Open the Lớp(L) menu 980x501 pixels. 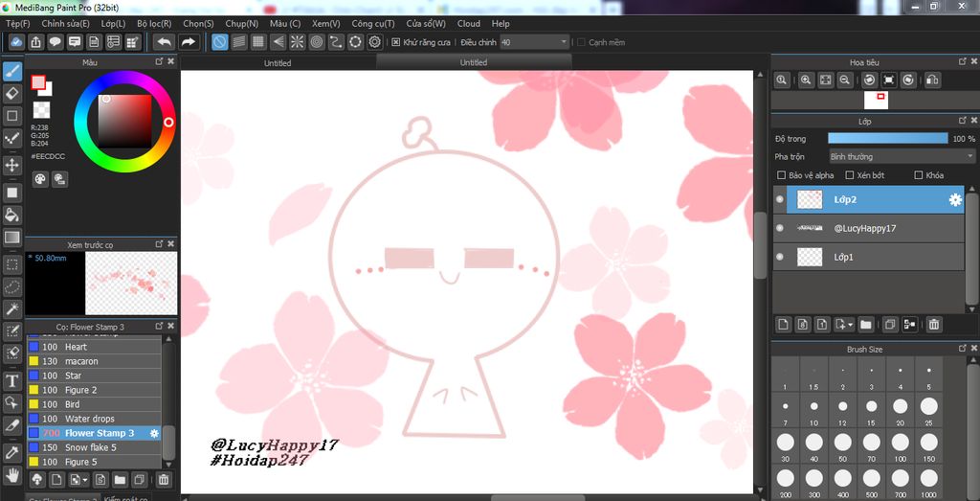[x=113, y=23]
